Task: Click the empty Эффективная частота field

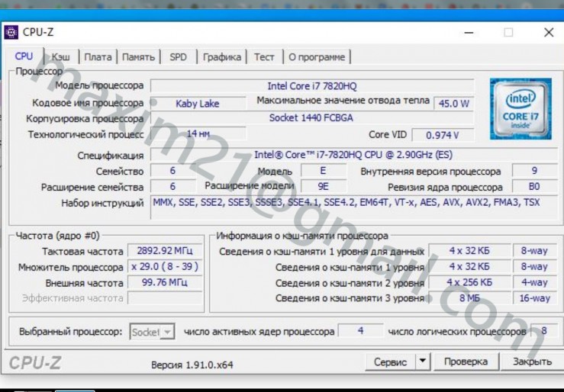Action: click(x=165, y=298)
